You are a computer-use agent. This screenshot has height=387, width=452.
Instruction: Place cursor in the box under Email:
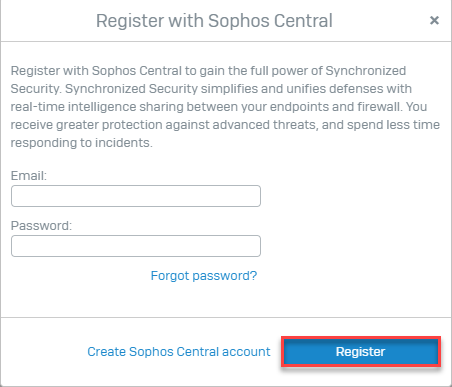136,196
